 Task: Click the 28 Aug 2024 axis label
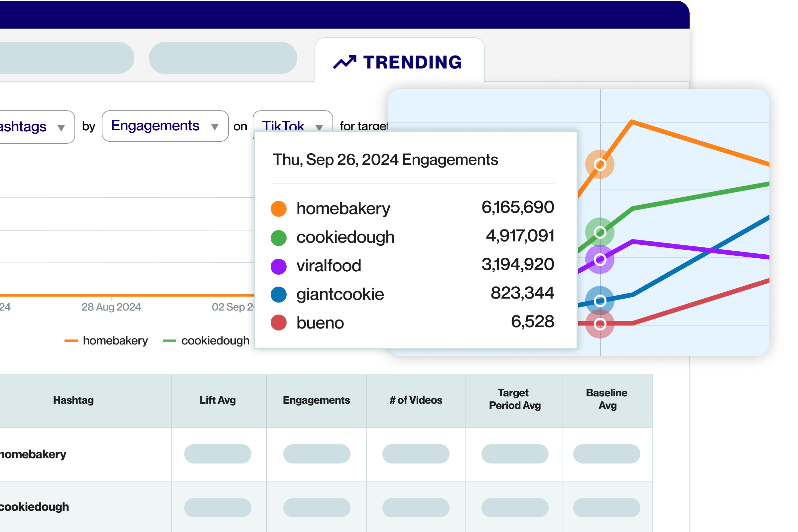tap(111, 307)
